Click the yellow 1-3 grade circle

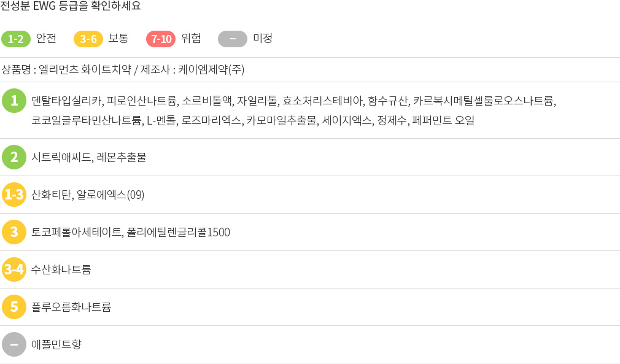click(14, 195)
